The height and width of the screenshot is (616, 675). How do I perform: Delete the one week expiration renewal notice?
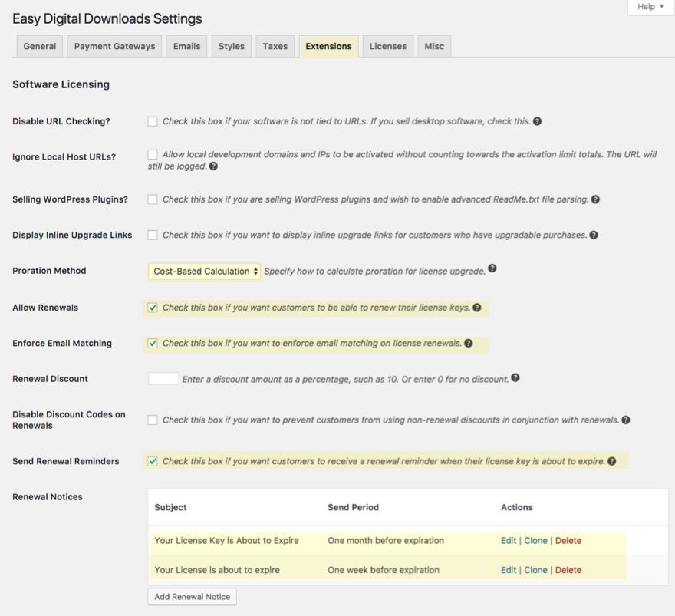568,570
